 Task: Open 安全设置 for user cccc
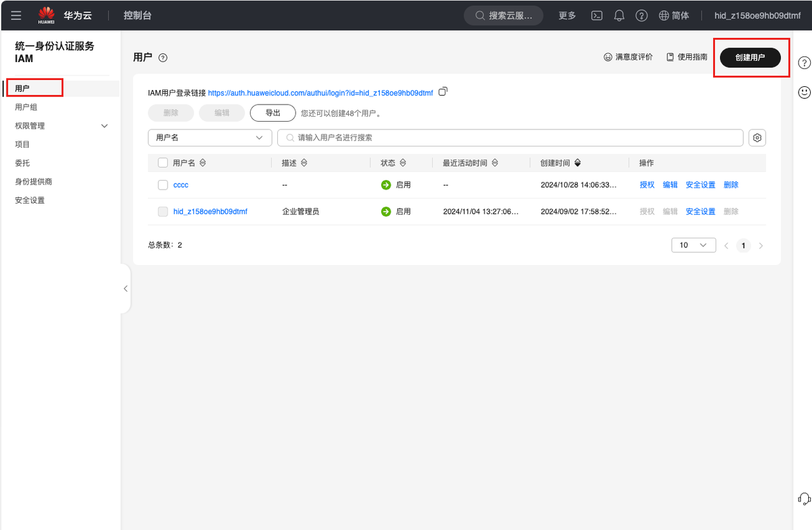700,185
